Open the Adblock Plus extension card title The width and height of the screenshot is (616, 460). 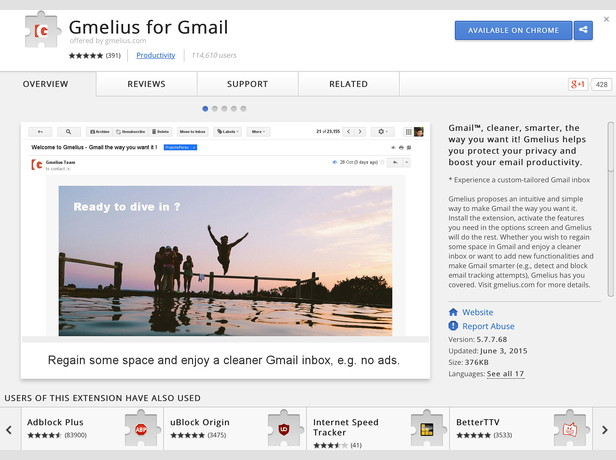point(55,422)
